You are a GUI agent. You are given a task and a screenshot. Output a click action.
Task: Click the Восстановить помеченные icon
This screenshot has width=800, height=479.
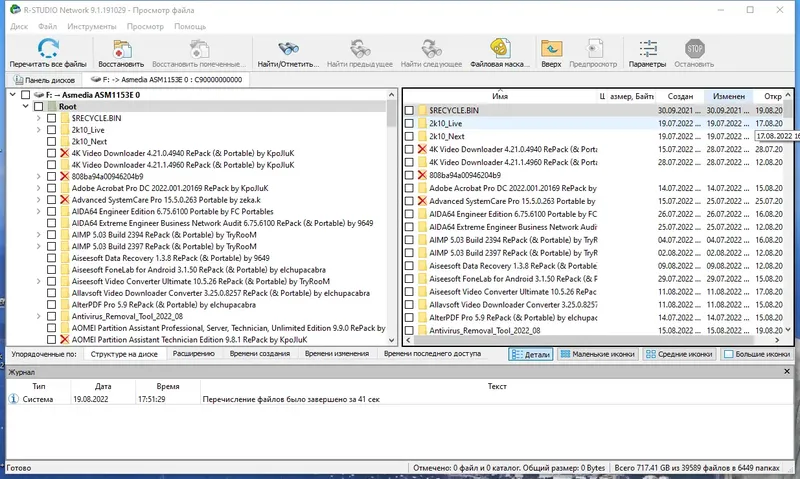tap(199, 49)
